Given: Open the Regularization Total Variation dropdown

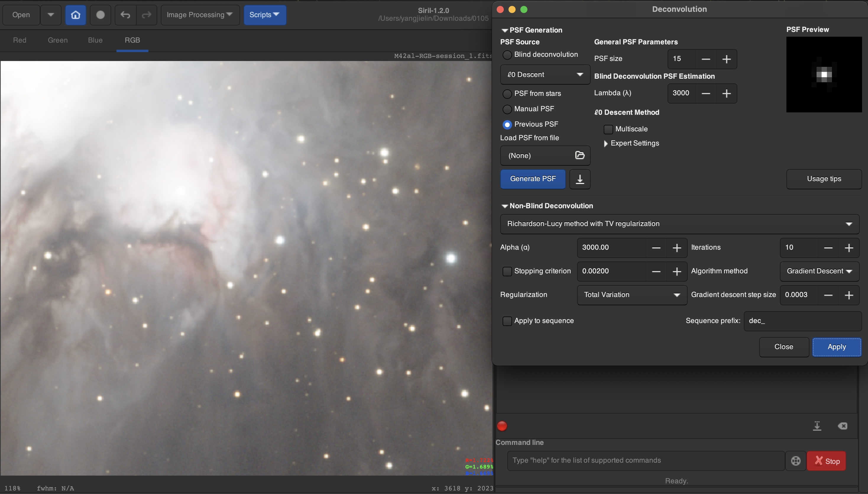Looking at the screenshot, I should point(632,295).
